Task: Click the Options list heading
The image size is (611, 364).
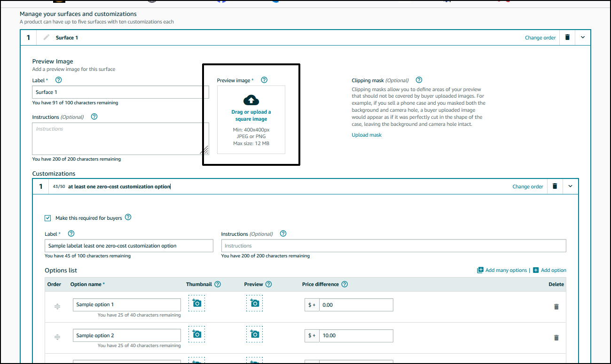Action: (61, 270)
